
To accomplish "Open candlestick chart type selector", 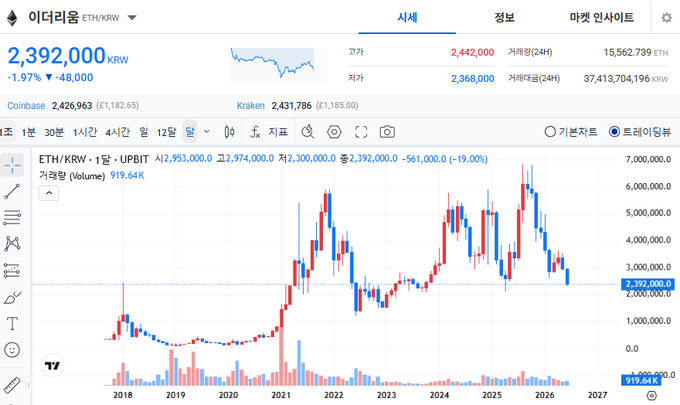I will [229, 132].
